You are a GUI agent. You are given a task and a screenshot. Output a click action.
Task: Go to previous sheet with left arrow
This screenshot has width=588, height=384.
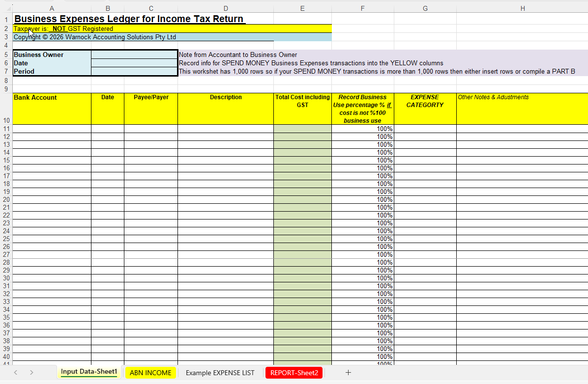tap(16, 372)
